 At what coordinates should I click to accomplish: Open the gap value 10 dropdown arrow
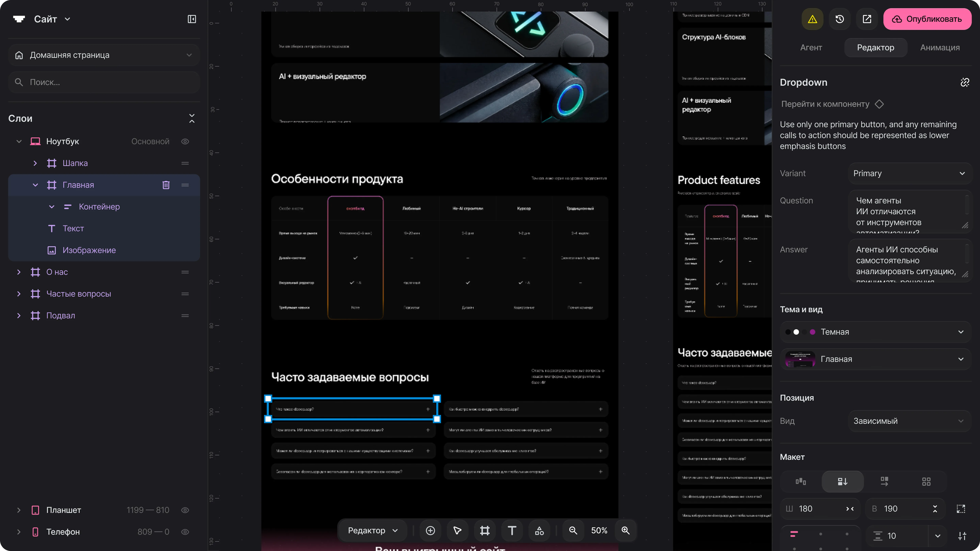point(937,536)
